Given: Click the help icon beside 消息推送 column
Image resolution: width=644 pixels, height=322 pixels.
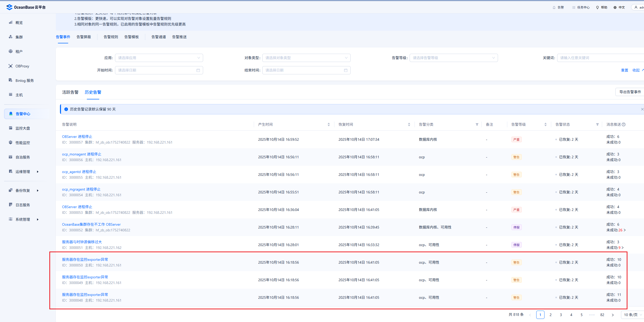Looking at the screenshot, I should [624, 124].
